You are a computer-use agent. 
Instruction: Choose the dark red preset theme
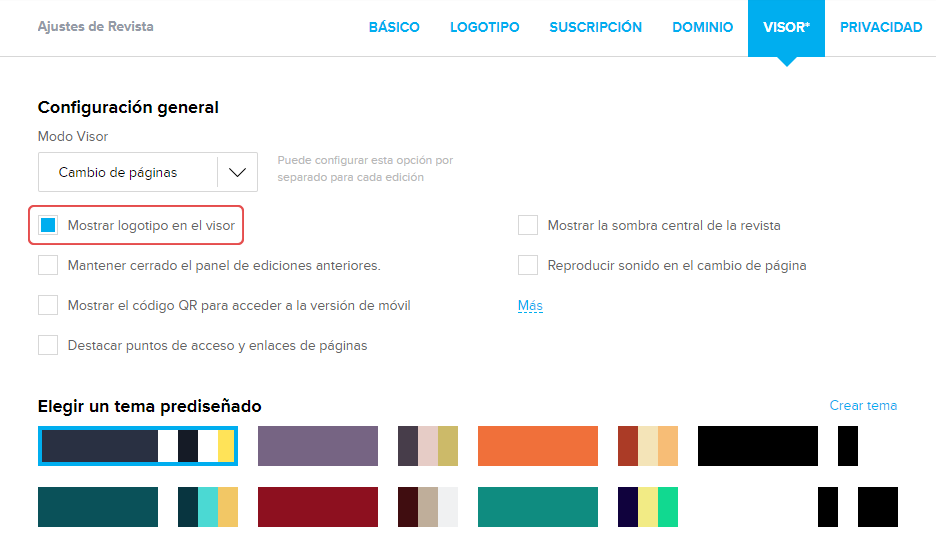318,507
